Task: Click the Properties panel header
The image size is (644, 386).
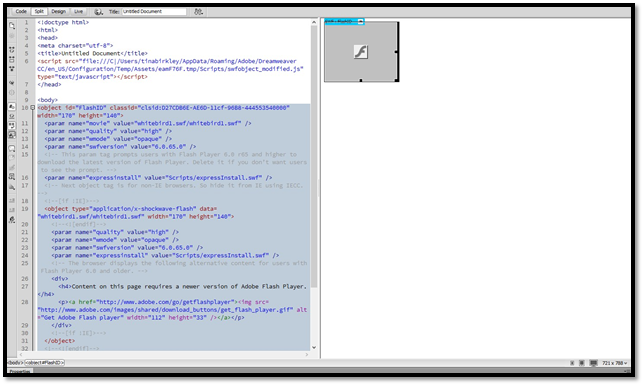Action: click(x=20, y=371)
